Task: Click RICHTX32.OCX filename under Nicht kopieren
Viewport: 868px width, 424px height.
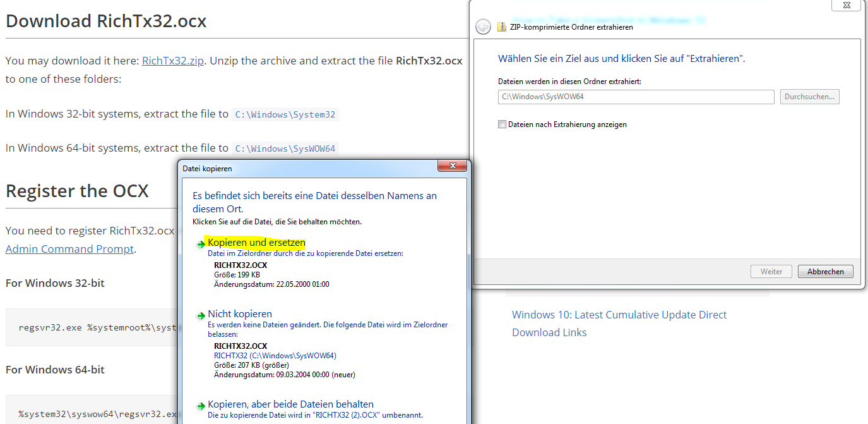Action: 241,346
